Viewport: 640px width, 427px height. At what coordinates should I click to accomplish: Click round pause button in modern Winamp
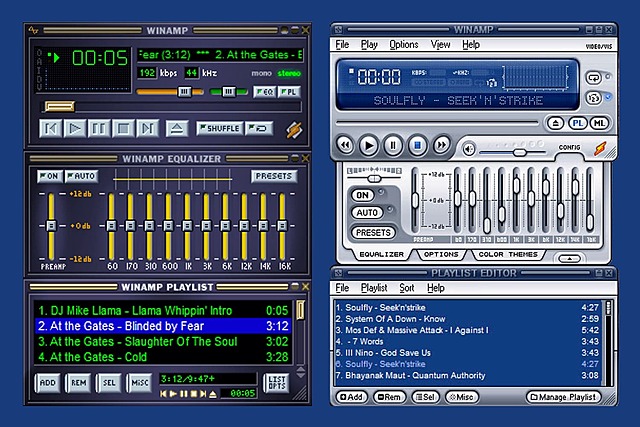pos(393,145)
